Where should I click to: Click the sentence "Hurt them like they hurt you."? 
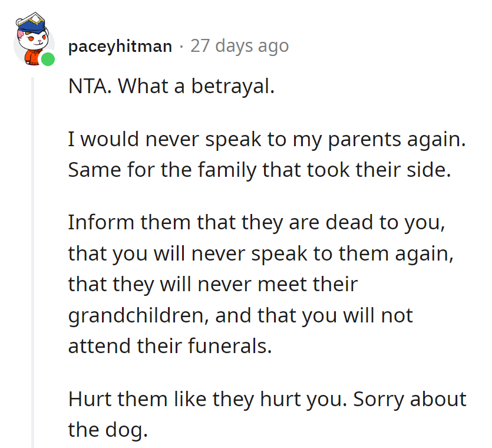pos(207,399)
